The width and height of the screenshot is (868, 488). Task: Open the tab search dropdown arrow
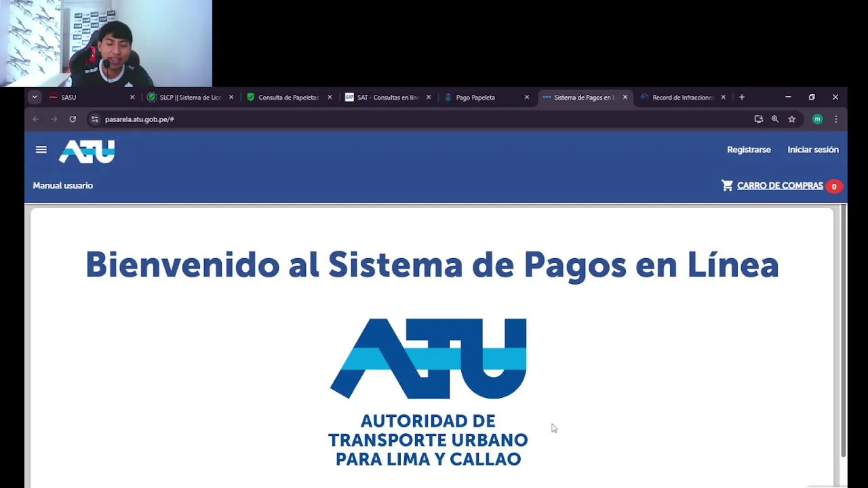pyautogui.click(x=35, y=98)
